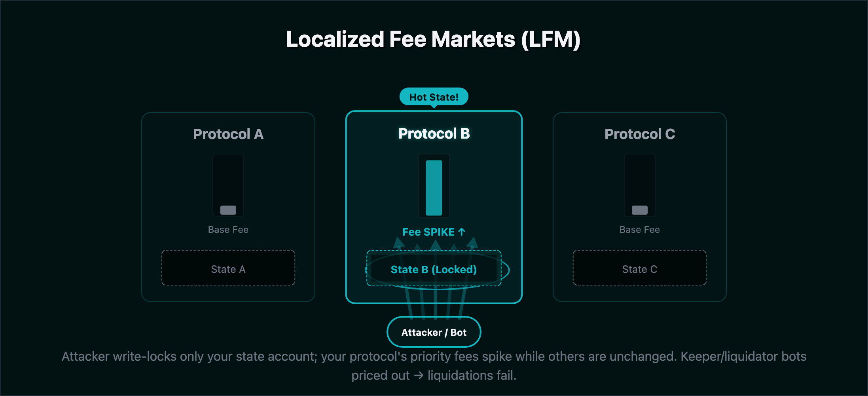Click the small gray fee bar in Protocol A
This screenshot has height=396, width=868.
click(228, 210)
